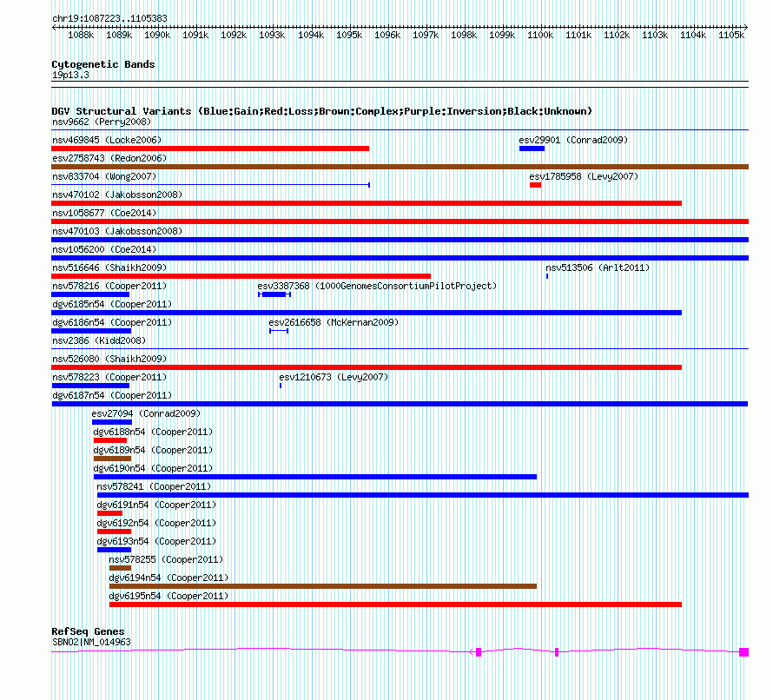Select the esv1210673 (Levy2007) label

click(334, 377)
